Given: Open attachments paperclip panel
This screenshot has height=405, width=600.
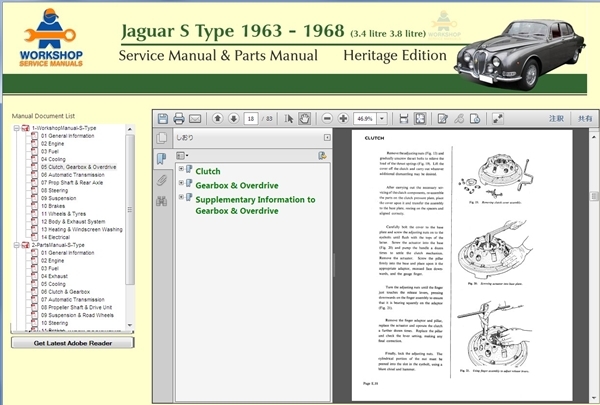Looking at the screenshot, I should [x=162, y=180].
